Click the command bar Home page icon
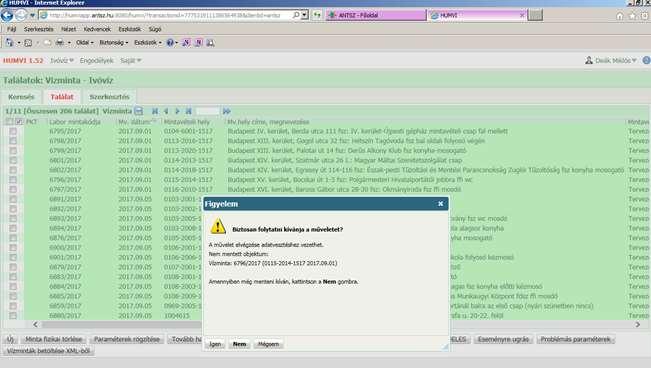 click(x=9, y=42)
